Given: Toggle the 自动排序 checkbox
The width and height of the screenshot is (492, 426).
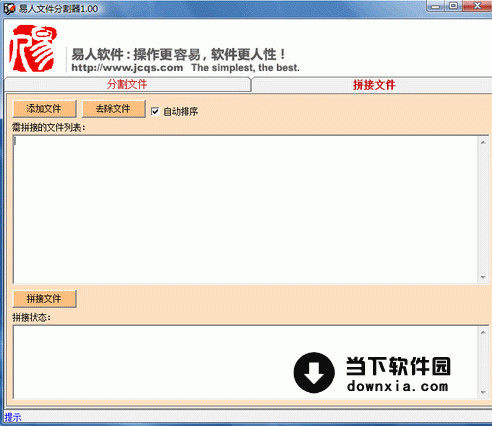Looking at the screenshot, I should point(155,111).
